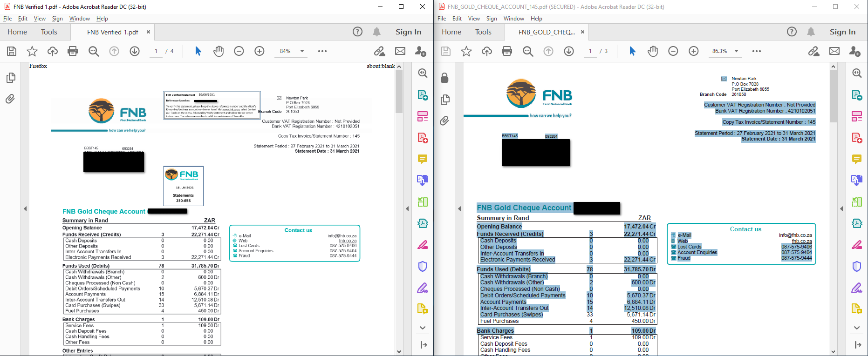This screenshot has width=868, height=356.
Task: Click the security lock icon in right window
Action: 444,78
